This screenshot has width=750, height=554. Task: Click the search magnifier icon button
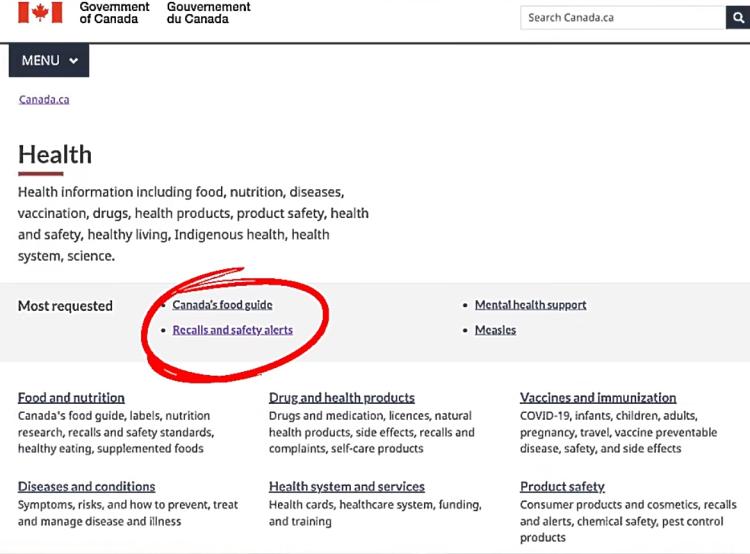[x=738, y=18]
